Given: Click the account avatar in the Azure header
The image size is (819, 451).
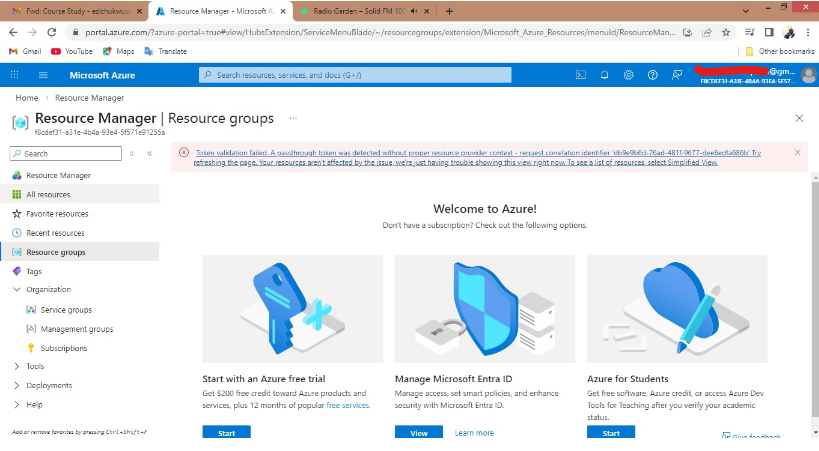Looking at the screenshot, I should (x=809, y=75).
